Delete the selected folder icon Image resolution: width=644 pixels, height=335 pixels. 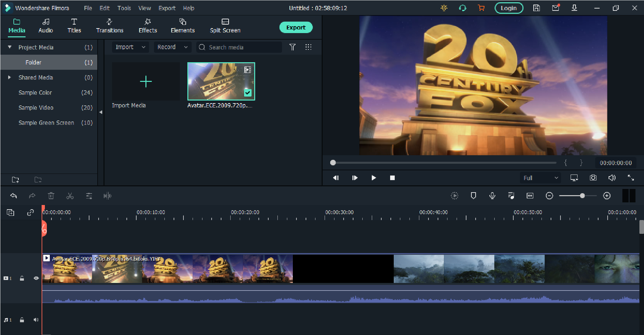pos(38,179)
